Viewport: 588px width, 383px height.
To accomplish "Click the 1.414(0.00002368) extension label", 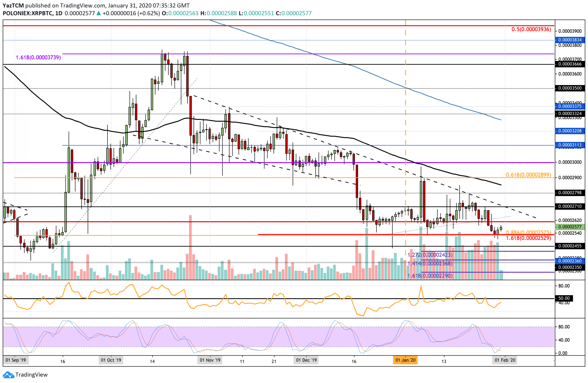I will coord(430,264).
